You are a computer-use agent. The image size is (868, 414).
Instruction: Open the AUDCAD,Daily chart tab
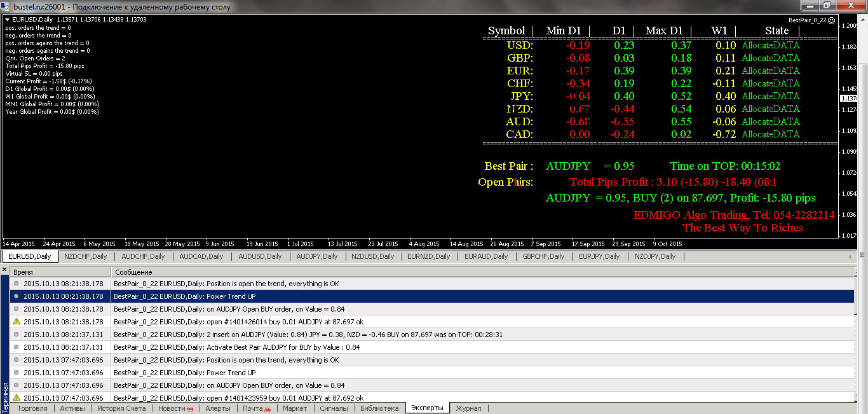point(201,256)
